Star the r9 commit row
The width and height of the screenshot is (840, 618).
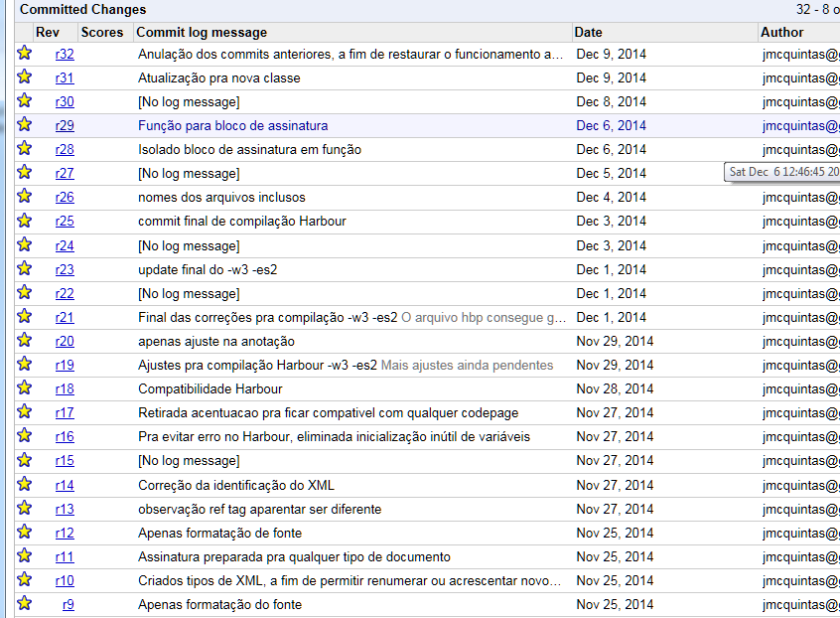coord(24,603)
